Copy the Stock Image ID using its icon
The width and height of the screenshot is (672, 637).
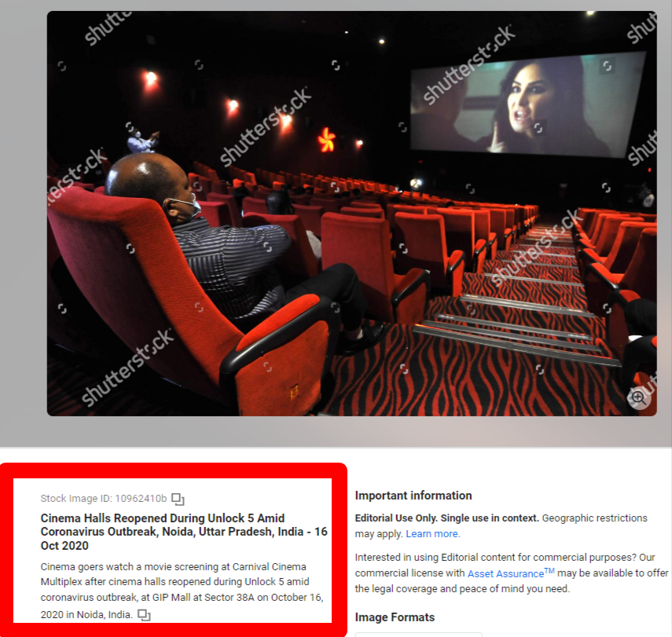(x=178, y=499)
